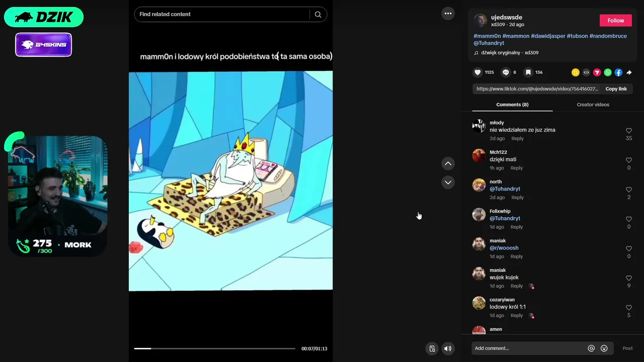The width and height of the screenshot is (644, 362).
Task: Open @Tuhandryt mention in the caption
Action: pyautogui.click(x=489, y=43)
